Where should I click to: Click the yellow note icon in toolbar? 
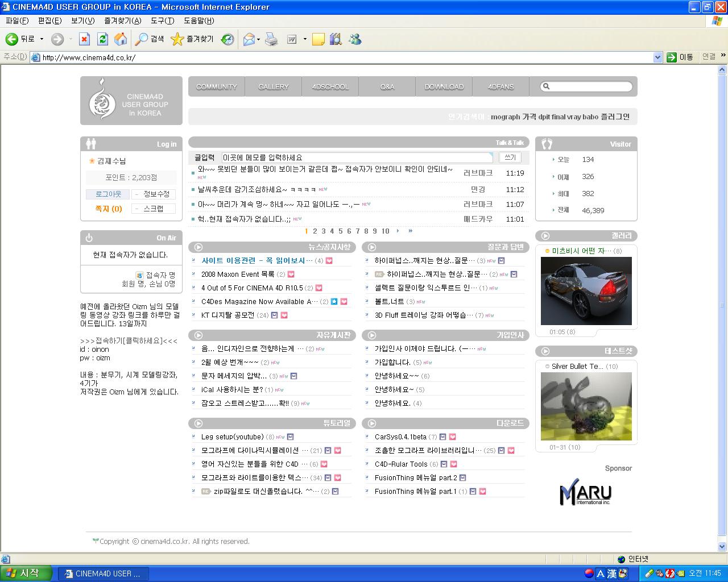pos(318,39)
